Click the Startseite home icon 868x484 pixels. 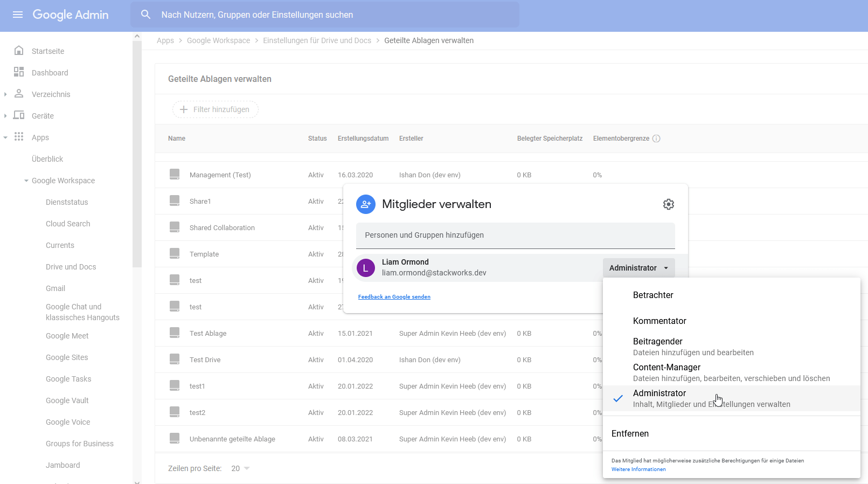(19, 51)
